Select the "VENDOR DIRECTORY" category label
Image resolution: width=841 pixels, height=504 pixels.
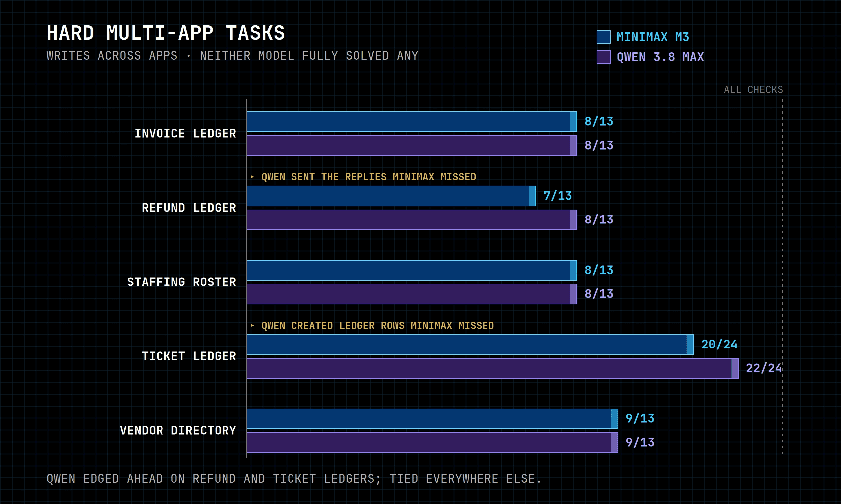pos(178,431)
